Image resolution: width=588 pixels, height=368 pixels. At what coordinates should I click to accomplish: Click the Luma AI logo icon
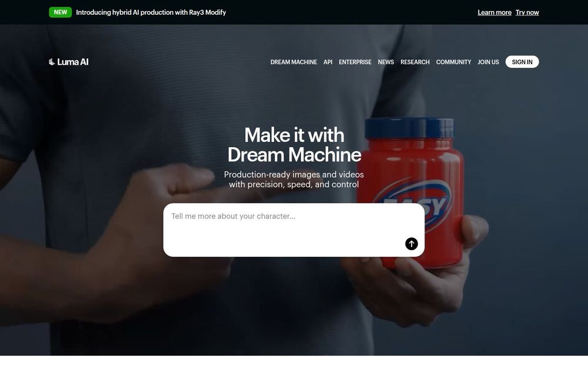(52, 62)
